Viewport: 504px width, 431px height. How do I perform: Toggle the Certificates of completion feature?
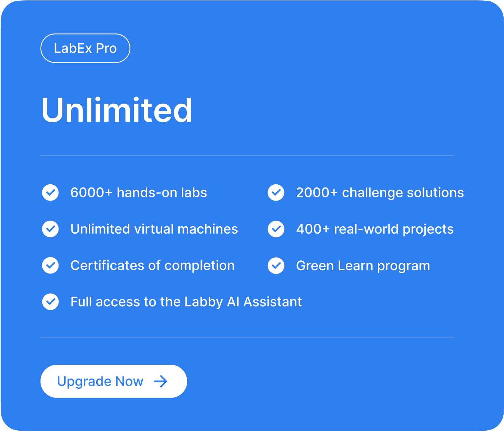tap(153, 265)
